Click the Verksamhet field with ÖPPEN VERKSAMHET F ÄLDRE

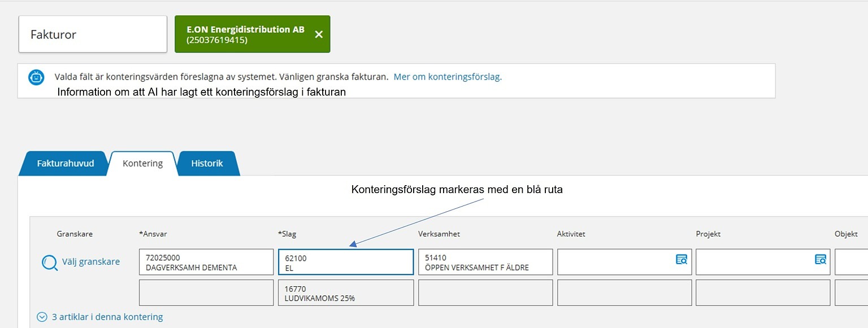tap(485, 261)
